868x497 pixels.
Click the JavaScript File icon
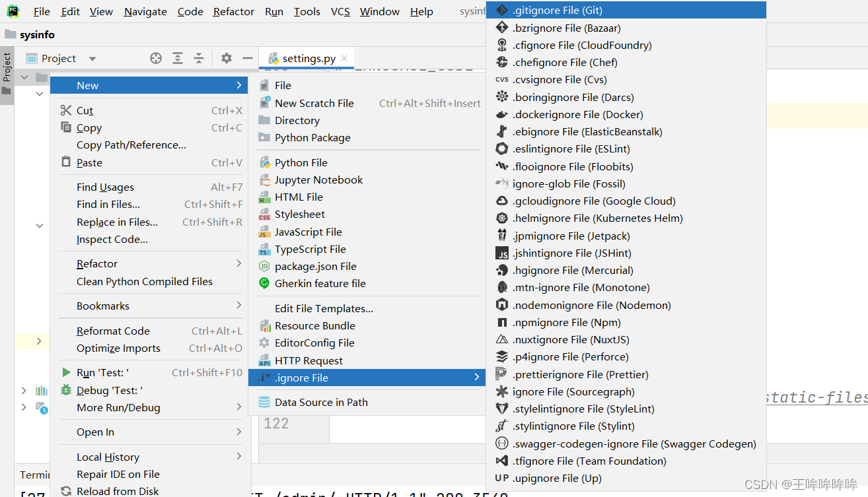[x=264, y=232]
